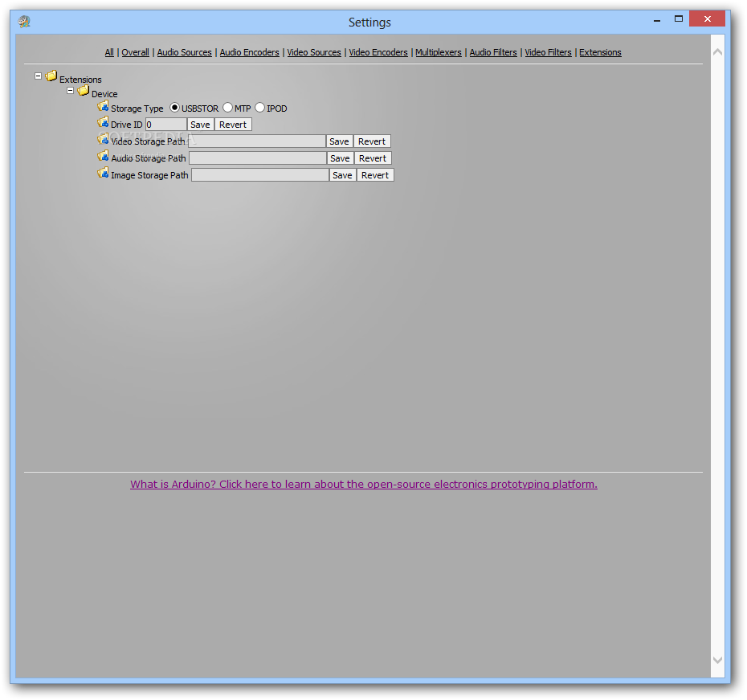Open the Video Sources category

(314, 52)
